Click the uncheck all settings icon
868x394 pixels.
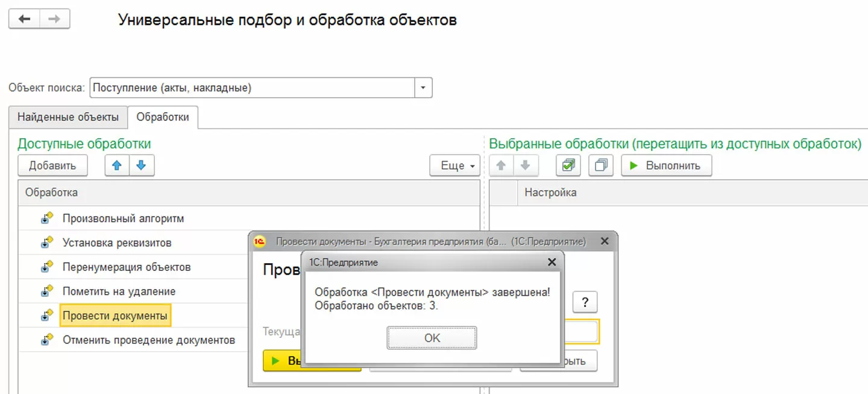[x=600, y=165]
